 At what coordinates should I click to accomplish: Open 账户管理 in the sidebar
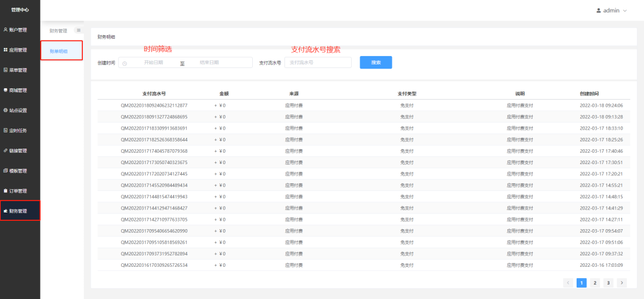tap(17, 30)
